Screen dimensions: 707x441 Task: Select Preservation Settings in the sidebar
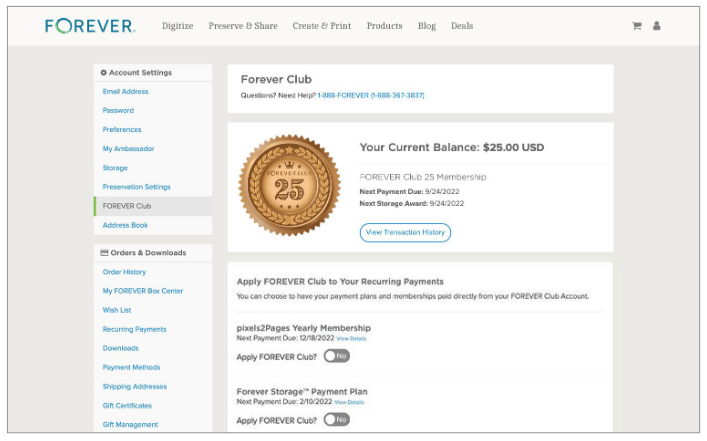pos(137,187)
